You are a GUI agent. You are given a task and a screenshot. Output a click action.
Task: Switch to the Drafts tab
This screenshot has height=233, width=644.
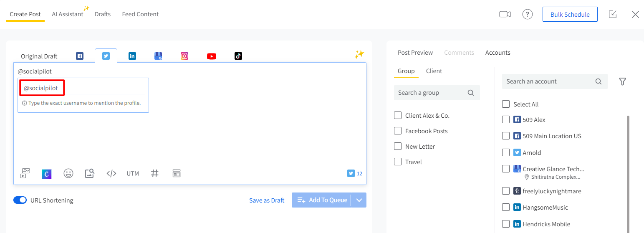tap(103, 14)
